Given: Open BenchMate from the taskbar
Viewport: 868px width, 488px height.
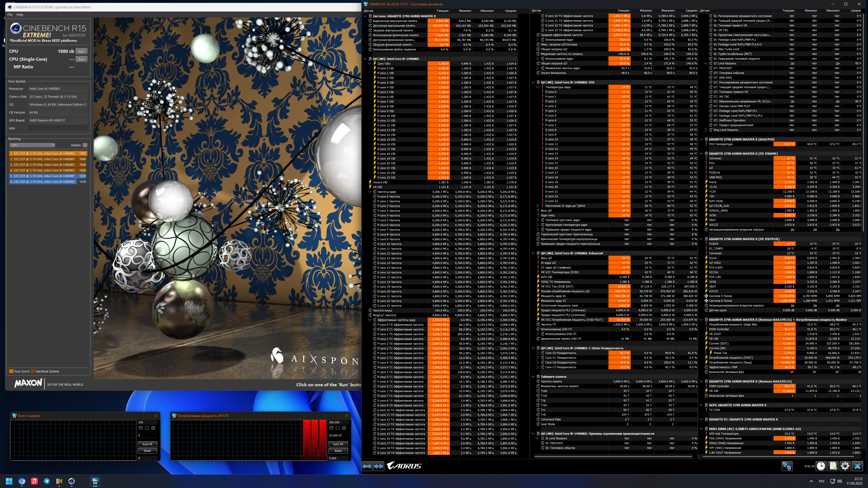Looking at the screenshot, I should click(x=59, y=481).
